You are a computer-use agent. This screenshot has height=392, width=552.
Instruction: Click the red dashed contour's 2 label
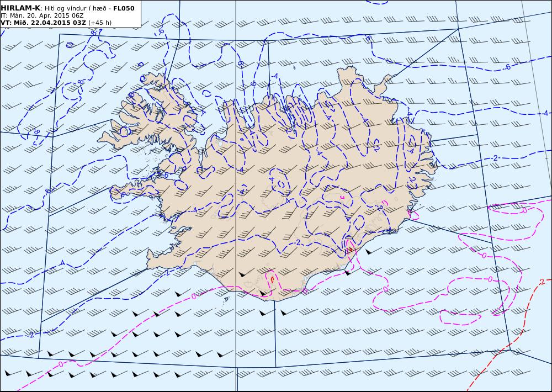(543, 282)
